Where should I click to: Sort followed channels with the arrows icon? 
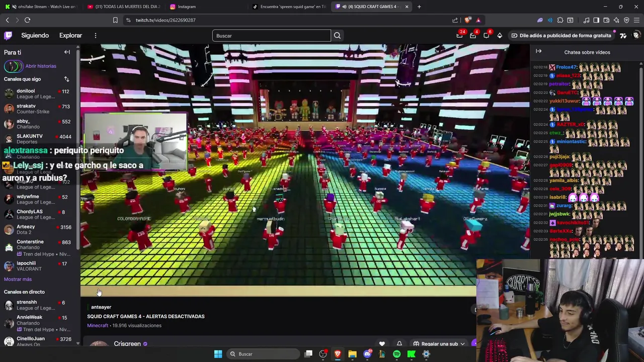pyautogui.click(x=66, y=79)
